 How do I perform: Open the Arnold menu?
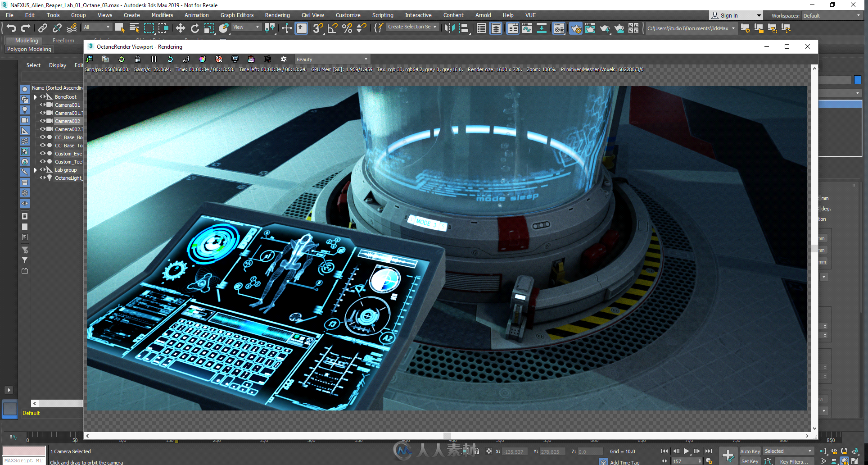tap(483, 15)
